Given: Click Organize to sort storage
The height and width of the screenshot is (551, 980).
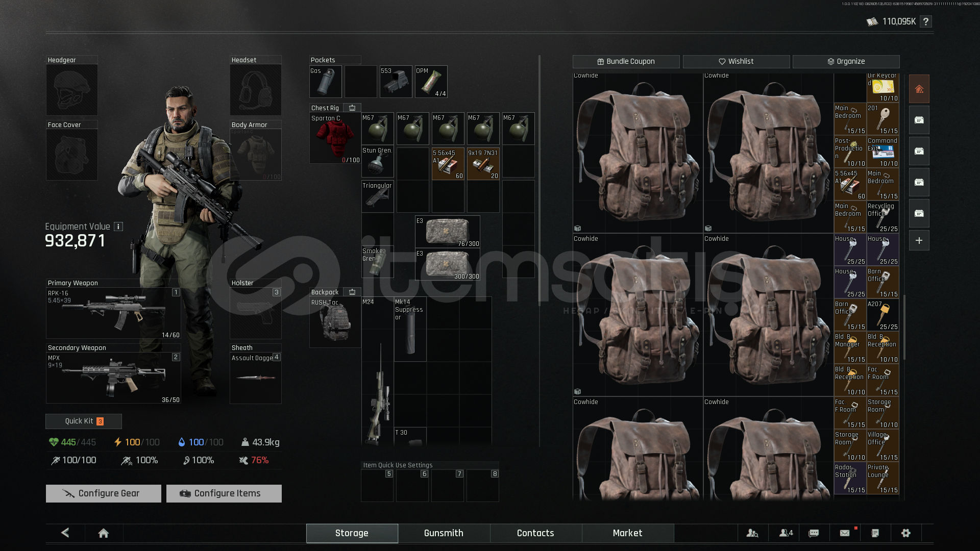Looking at the screenshot, I should (846, 61).
